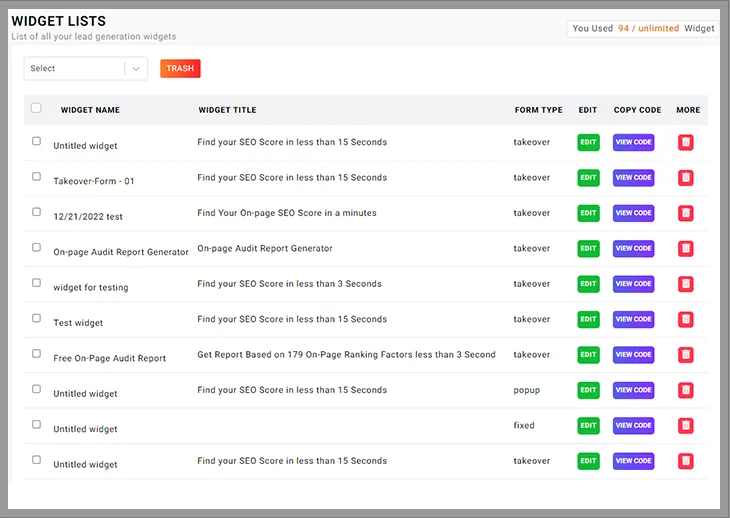
Task: Check the box for Takeover-Form - 01
Action: click(x=36, y=176)
